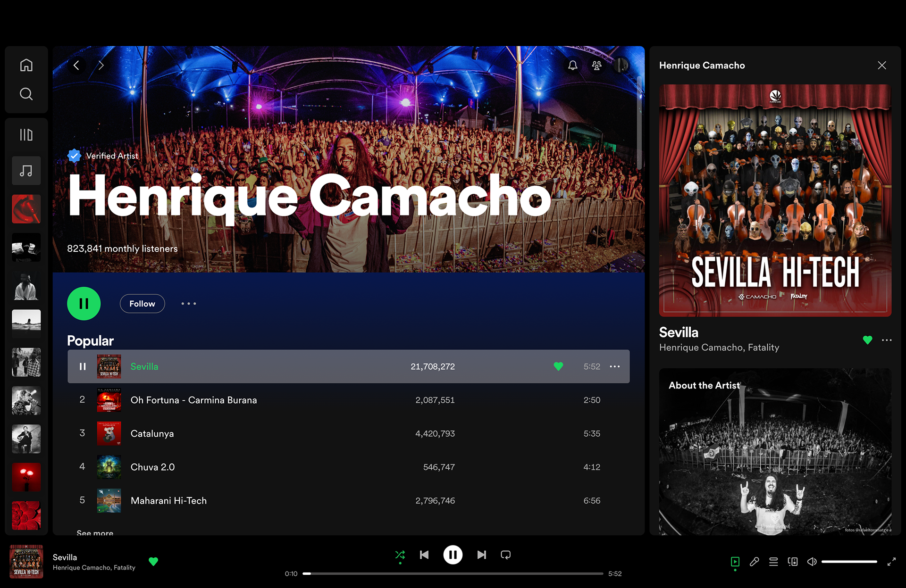The width and height of the screenshot is (906, 588).
Task: Click Sevilla title in side panel
Action: [x=679, y=332]
